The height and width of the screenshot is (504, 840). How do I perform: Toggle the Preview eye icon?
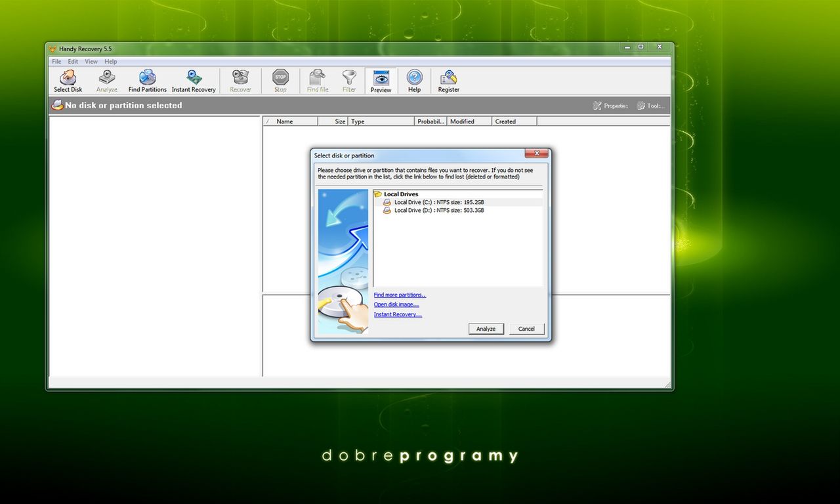coord(381,77)
